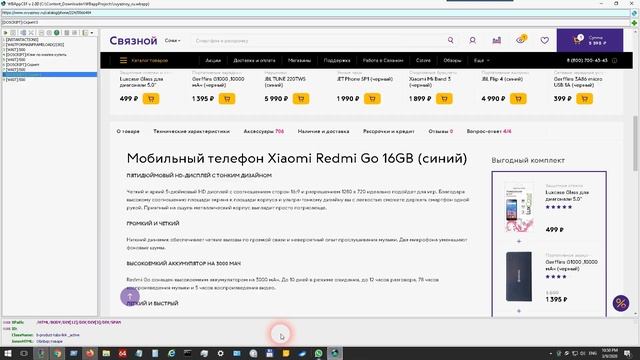
Task: Open the Доставка и оплата link
Action: coord(254,60)
